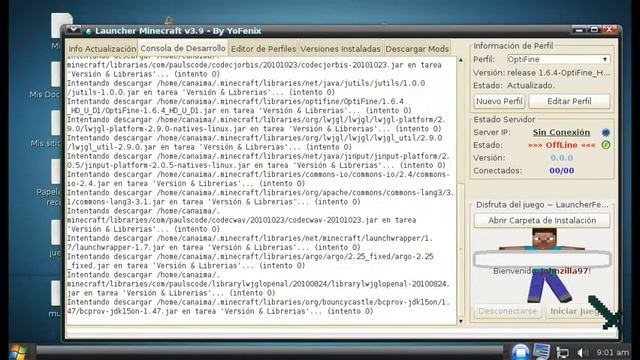The image size is (640, 360).
Task: Click the network tray icon in taskbar
Action: coord(563,353)
